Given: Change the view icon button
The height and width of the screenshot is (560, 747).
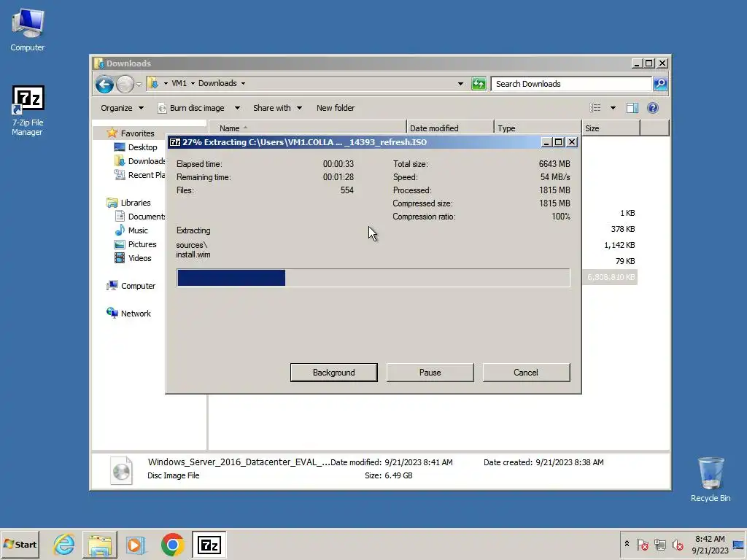Looking at the screenshot, I should pos(595,108).
